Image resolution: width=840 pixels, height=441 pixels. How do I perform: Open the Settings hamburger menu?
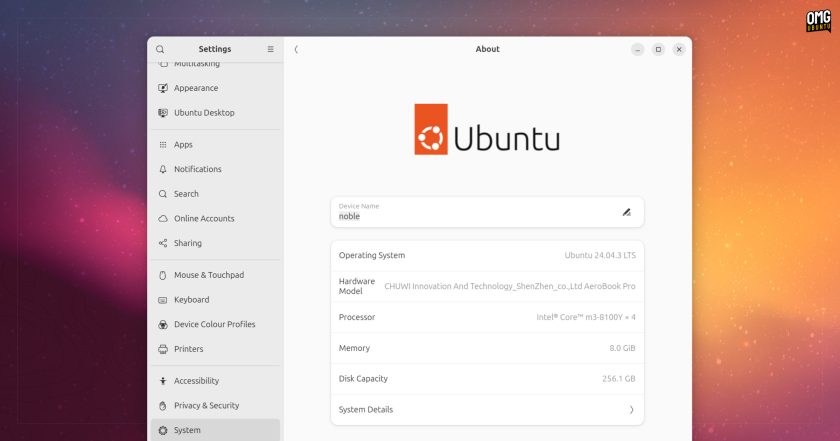point(271,49)
